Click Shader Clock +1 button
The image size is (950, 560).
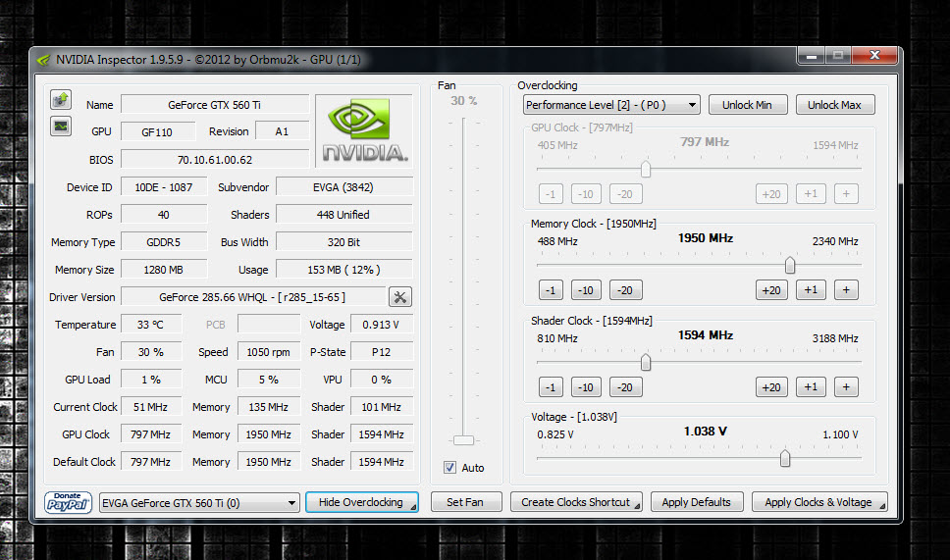pos(811,386)
